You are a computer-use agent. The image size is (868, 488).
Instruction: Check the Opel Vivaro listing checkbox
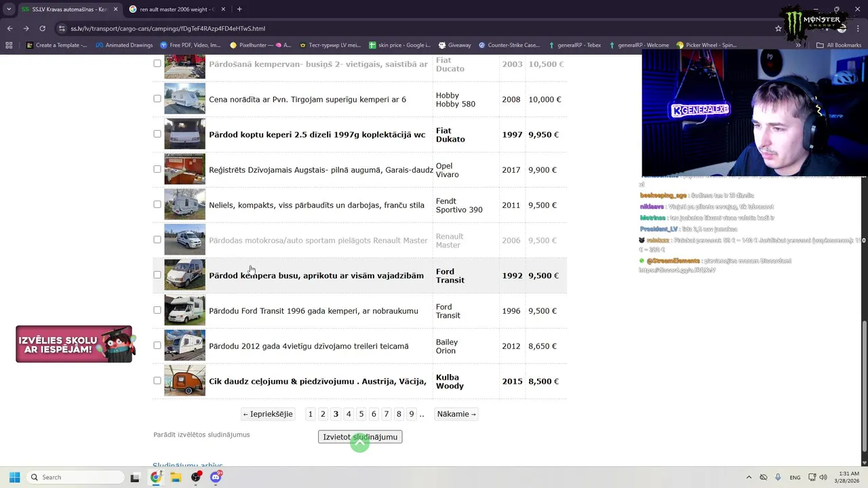tap(157, 169)
